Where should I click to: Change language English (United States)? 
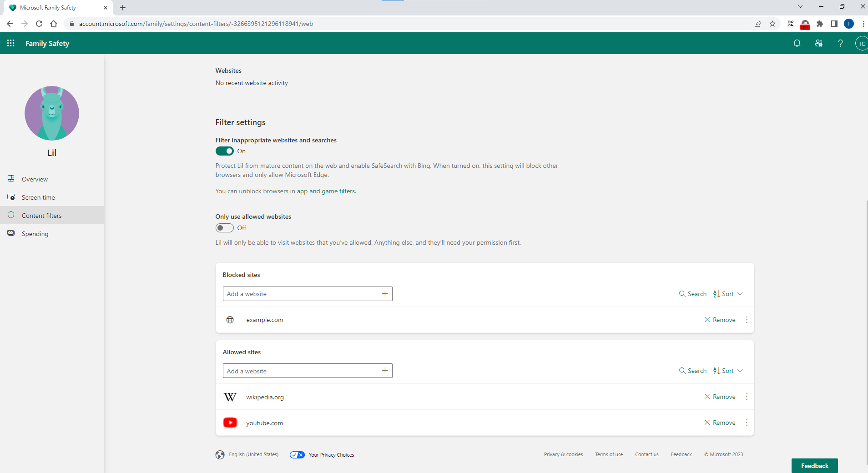pyautogui.click(x=247, y=454)
